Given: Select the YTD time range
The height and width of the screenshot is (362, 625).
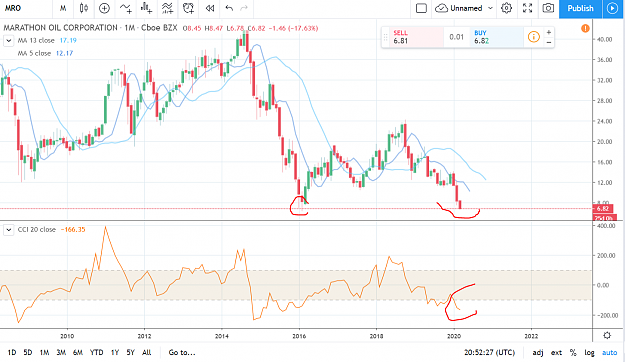Looking at the screenshot, I should coord(96,352).
